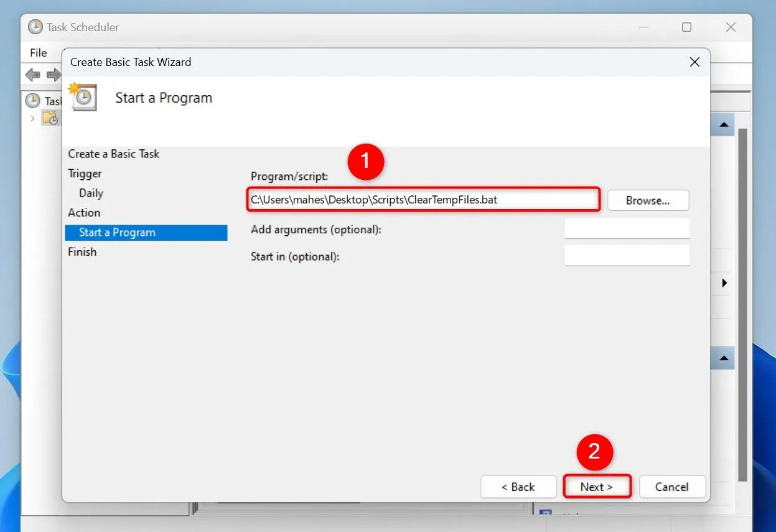Click the Next button to continue
Viewport: 776px width, 532px height.
pos(596,487)
